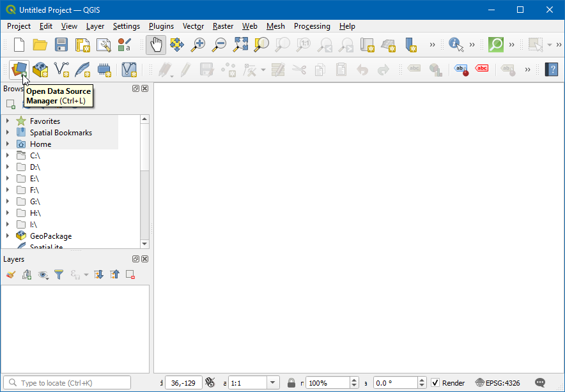The height and width of the screenshot is (392, 565).
Task: Open the manage map themes eye icon
Action: click(43, 275)
